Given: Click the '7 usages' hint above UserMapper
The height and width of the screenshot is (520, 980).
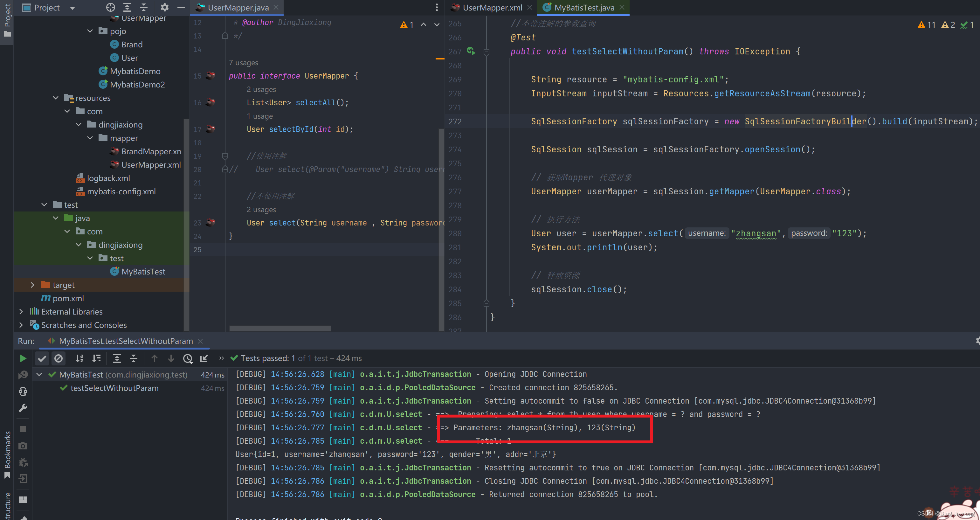Looking at the screenshot, I should (243, 62).
